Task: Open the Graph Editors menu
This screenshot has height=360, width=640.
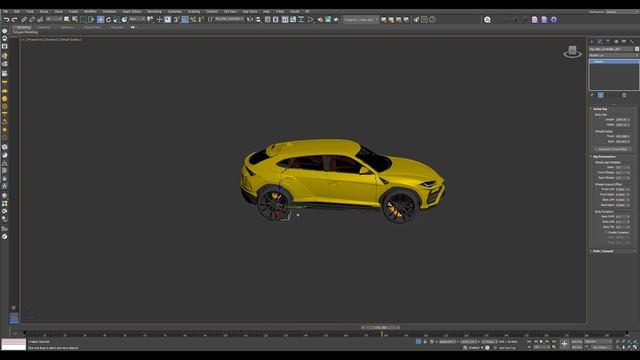Action: click(131, 11)
